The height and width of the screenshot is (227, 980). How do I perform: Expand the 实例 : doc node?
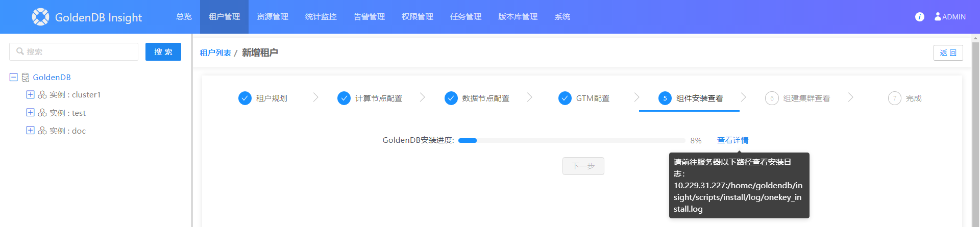point(30,130)
